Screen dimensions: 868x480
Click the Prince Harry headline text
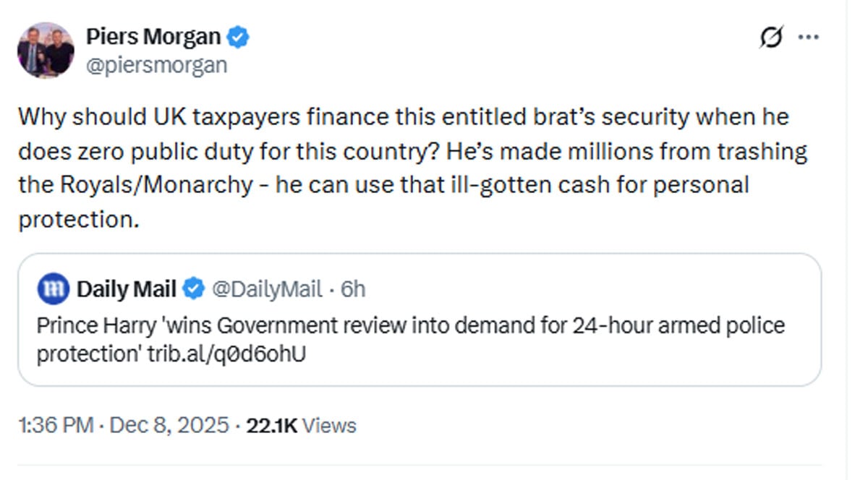410,325
